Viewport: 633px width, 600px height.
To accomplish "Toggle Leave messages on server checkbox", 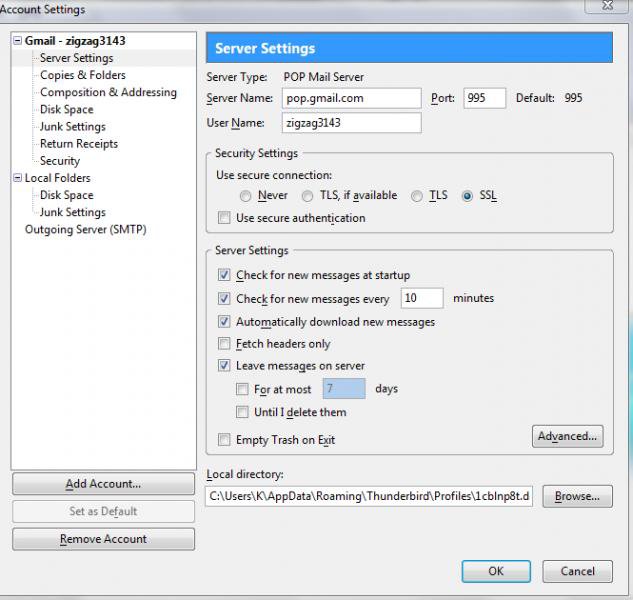I will tap(224, 365).
